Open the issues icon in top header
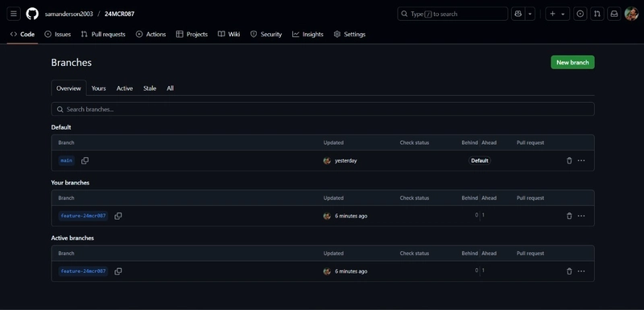Viewport: 644px width, 310px height. (x=580, y=14)
